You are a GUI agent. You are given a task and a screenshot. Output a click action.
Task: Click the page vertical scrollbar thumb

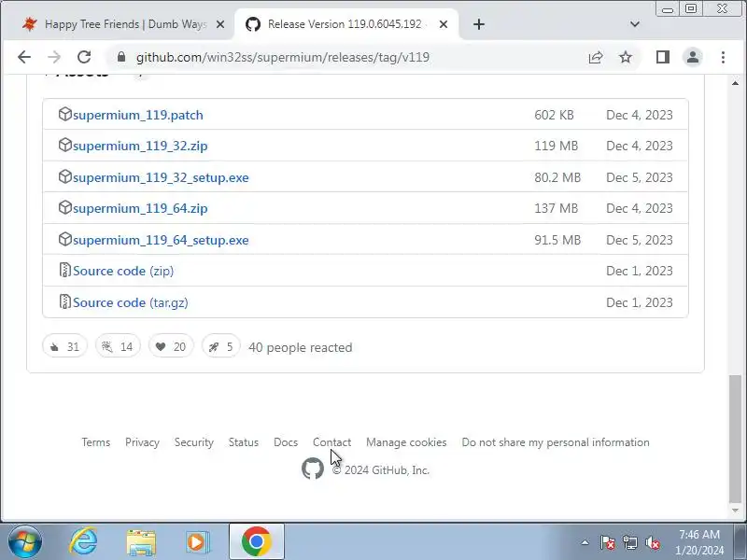[x=735, y=439]
